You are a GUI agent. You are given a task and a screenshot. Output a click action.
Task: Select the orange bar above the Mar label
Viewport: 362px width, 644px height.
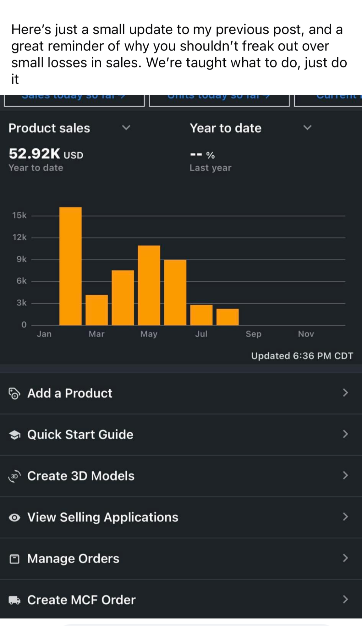coord(96,310)
